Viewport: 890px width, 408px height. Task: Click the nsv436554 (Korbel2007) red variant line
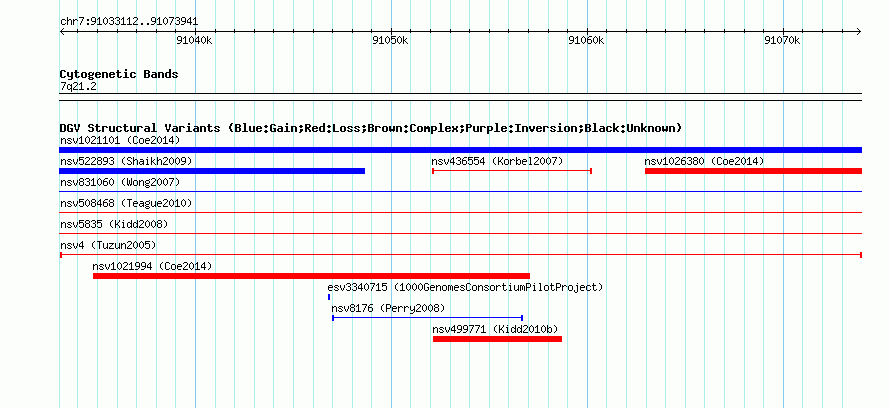click(x=512, y=171)
